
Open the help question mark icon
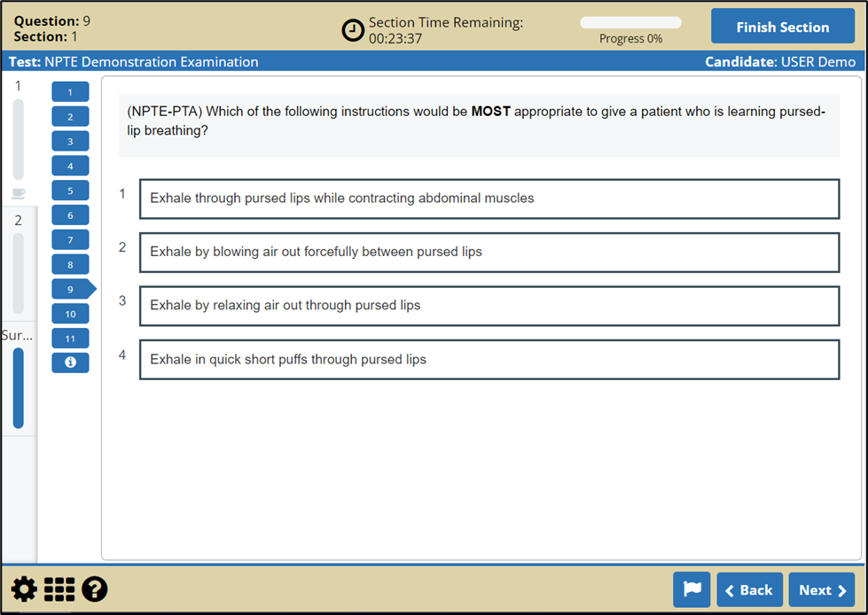(x=95, y=589)
